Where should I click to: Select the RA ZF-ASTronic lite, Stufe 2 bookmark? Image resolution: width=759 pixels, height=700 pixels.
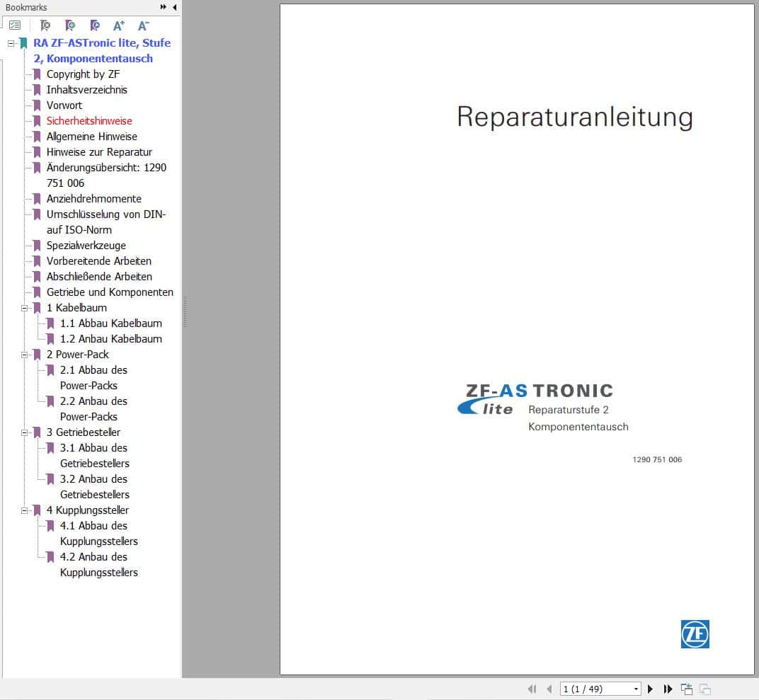coord(102,50)
